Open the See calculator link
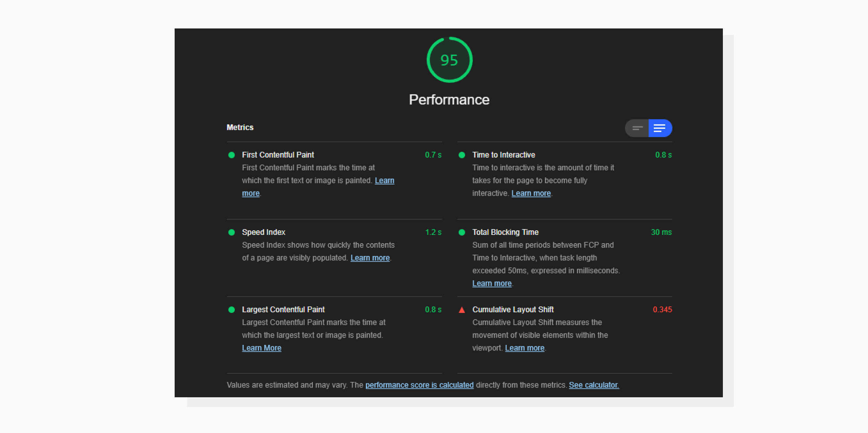This screenshot has width=868, height=433. pos(593,385)
